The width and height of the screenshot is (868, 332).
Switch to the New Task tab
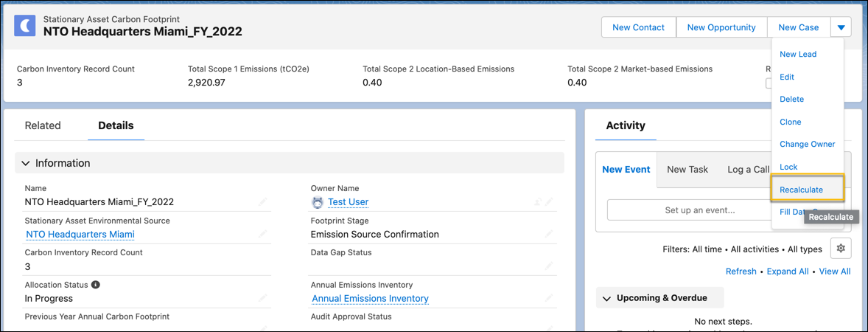[687, 170]
